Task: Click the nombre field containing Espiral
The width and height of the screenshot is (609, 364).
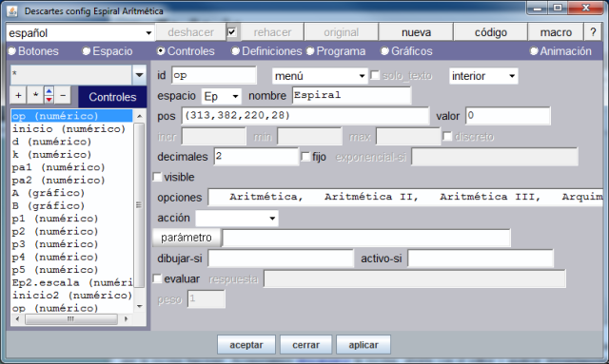Action: (351, 95)
